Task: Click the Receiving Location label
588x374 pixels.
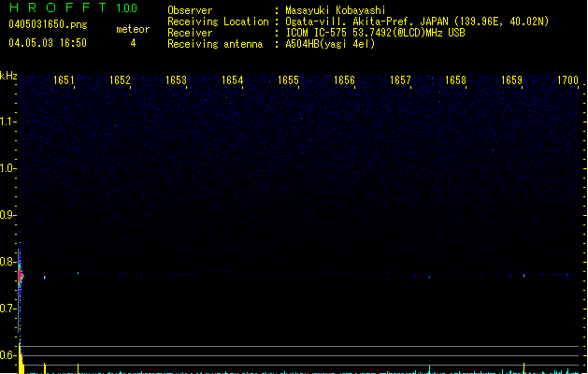Action: 218,22
